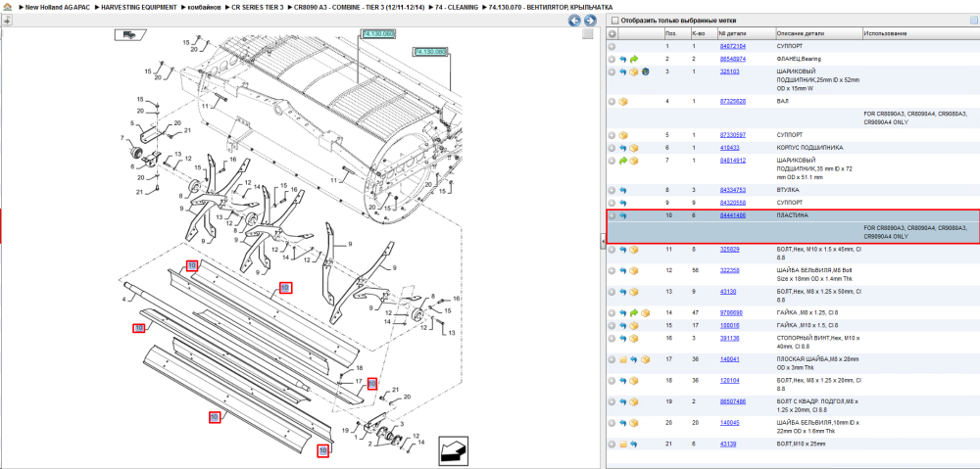Open part number link 325103
980x469 pixels.
[729, 71]
